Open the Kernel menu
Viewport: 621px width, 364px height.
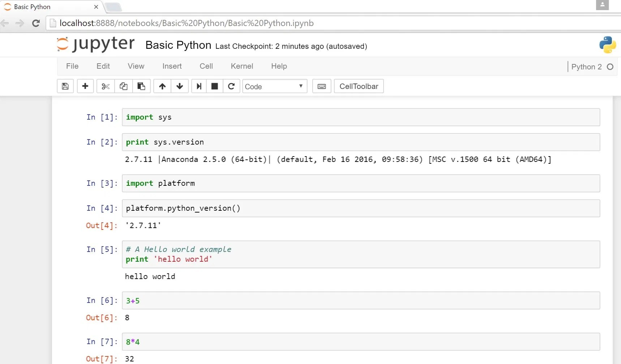point(242,66)
